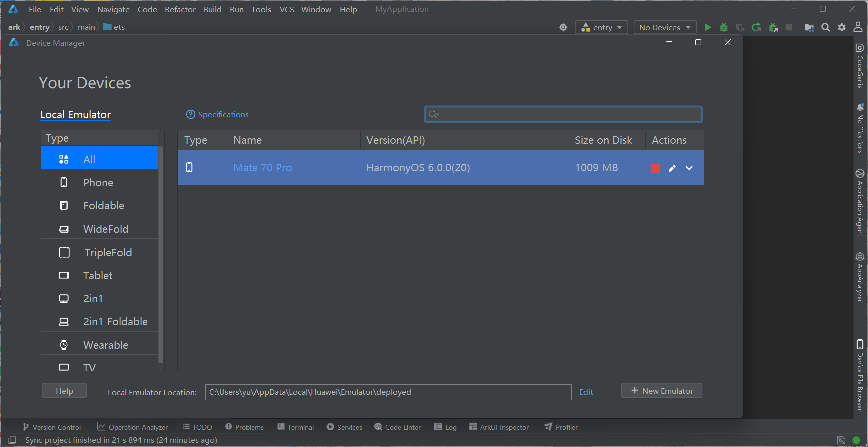Filter by 2in1 device type
This screenshot has width=868, height=447.
pos(99,298)
